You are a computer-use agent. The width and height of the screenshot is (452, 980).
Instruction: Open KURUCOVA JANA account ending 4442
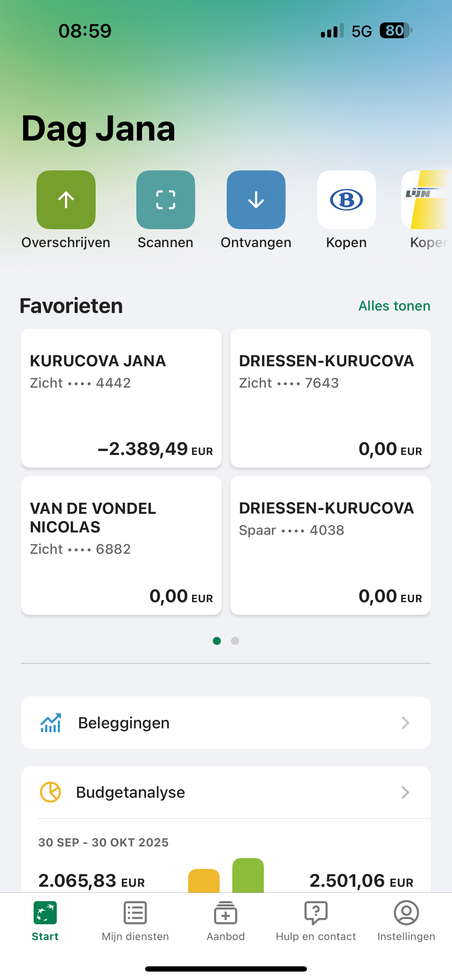pyautogui.click(x=121, y=398)
